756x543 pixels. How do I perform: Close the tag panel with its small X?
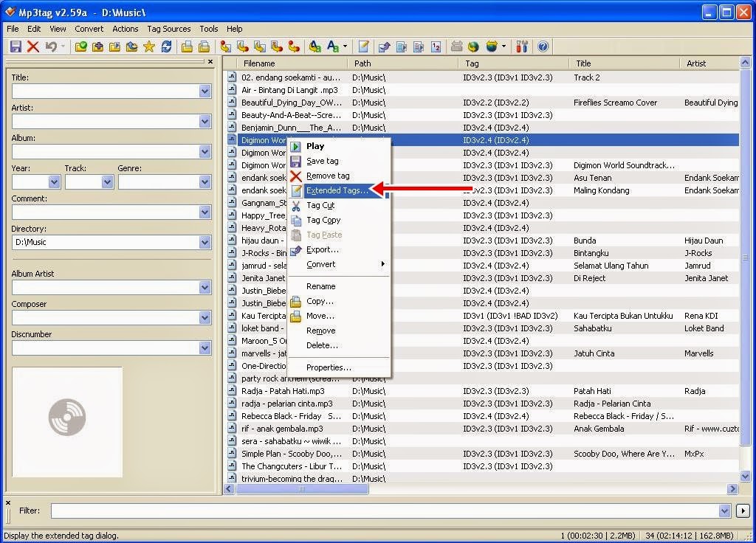210,62
